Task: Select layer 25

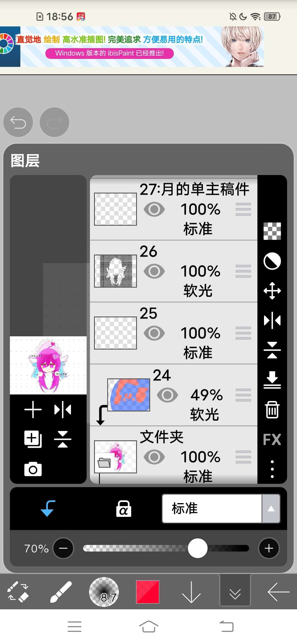Action: coord(174,333)
